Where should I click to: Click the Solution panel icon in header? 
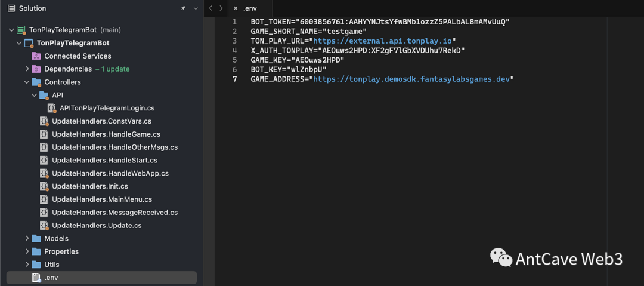pyautogui.click(x=11, y=8)
